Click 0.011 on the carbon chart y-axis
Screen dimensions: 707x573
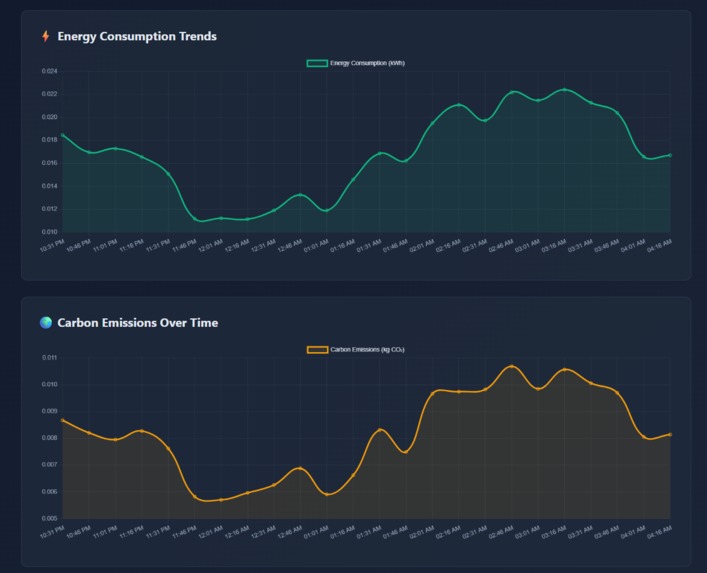pyautogui.click(x=50, y=358)
